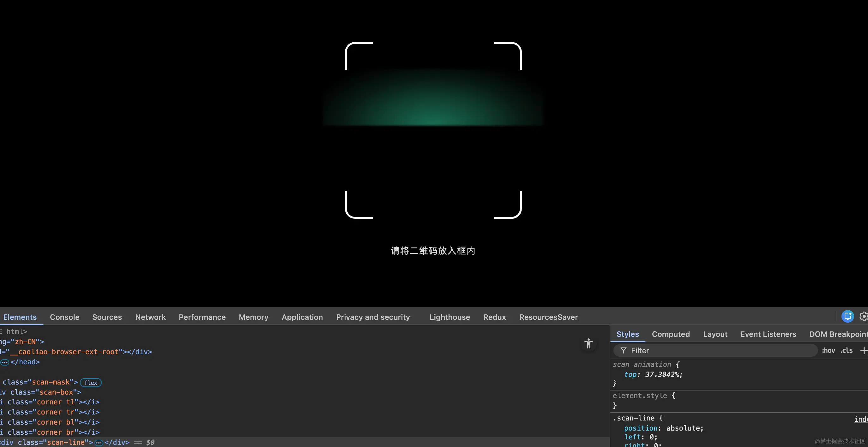Toggle the :hov element state panel

tap(828, 350)
